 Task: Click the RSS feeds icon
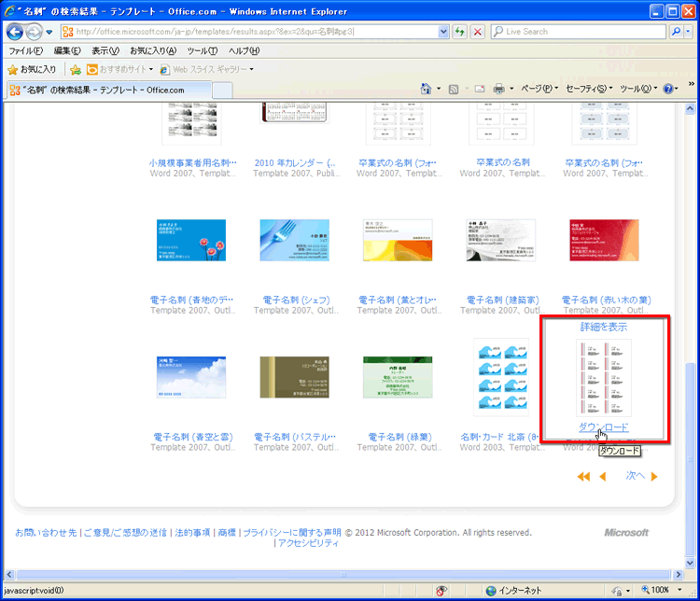tap(453, 90)
